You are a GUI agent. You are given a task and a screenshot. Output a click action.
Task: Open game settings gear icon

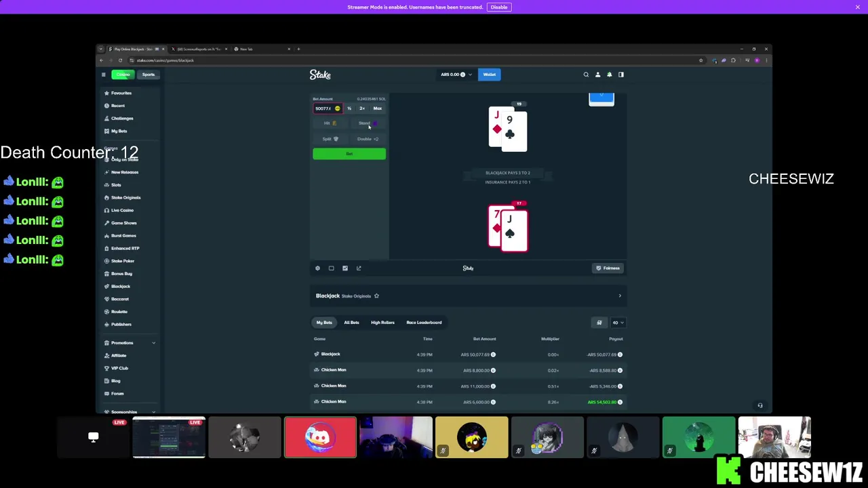[x=317, y=268]
